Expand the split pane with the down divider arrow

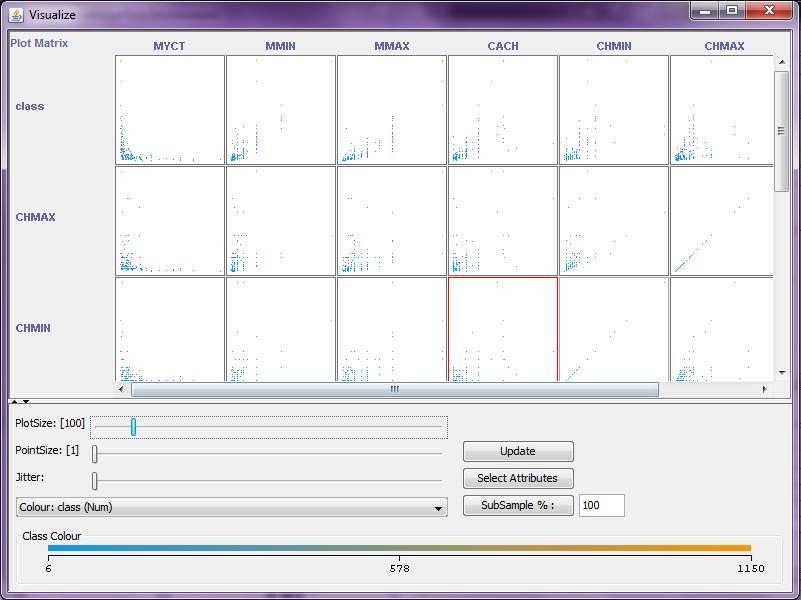26,401
